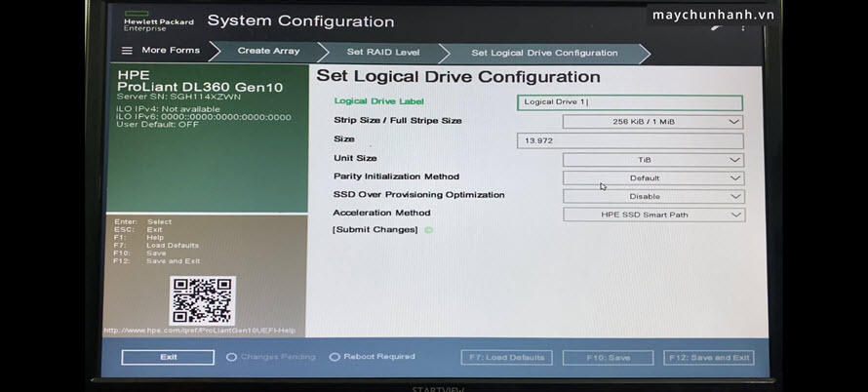Open the Unit Size dropdown
The height and width of the screenshot is (392, 868).
(653, 160)
